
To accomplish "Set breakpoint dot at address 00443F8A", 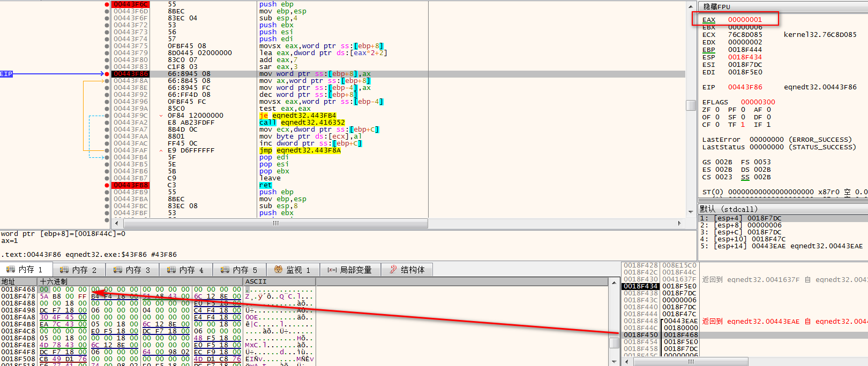I will 107,81.
